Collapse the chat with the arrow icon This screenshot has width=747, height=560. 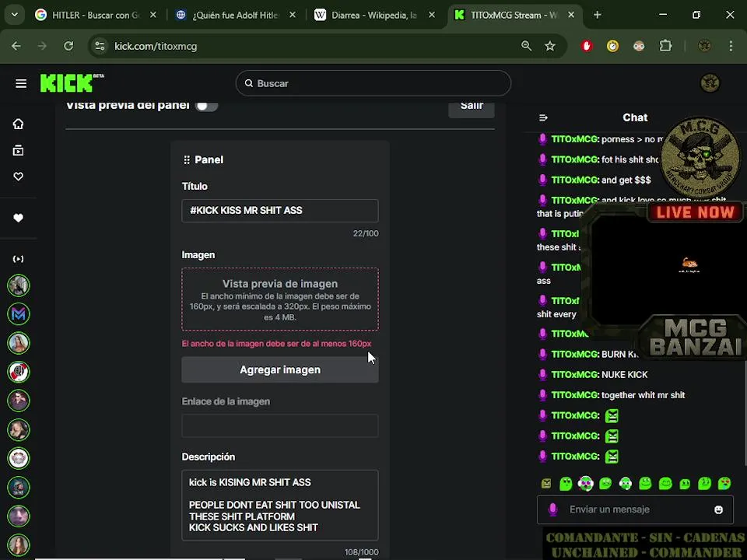click(x=543, y=117)
